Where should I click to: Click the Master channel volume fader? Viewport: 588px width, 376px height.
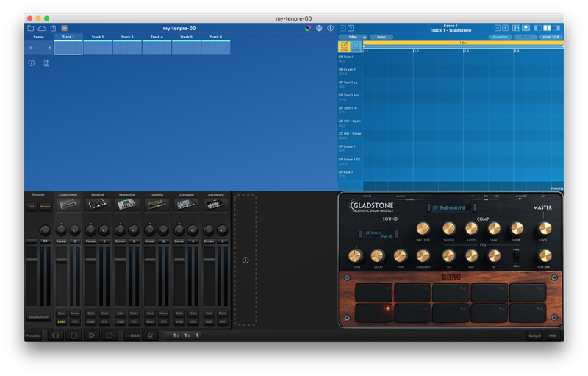coord(32,260)
